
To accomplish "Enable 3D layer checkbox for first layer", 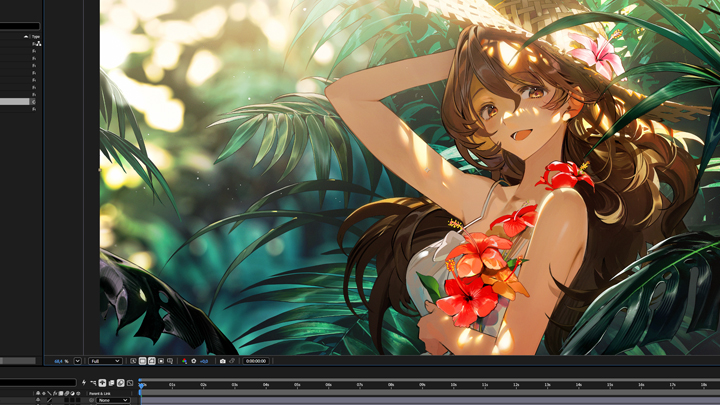I will pos(78,400).
